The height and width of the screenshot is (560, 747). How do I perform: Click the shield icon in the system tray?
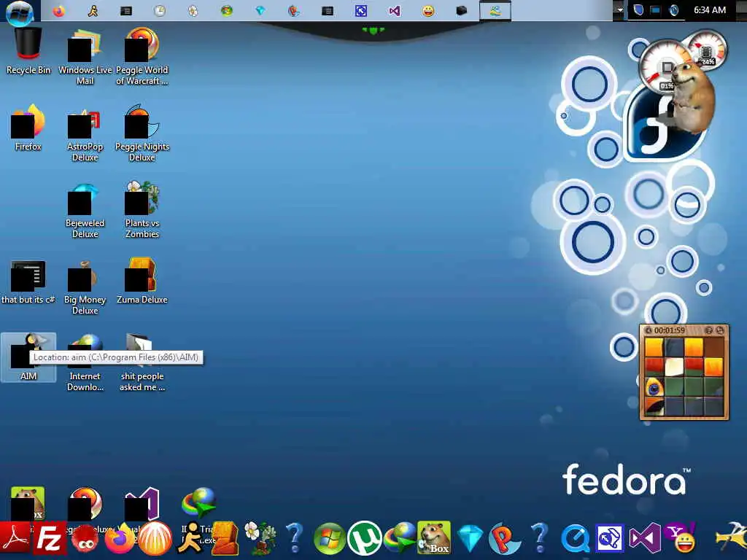pyautogui.click(x=638, y=10)
